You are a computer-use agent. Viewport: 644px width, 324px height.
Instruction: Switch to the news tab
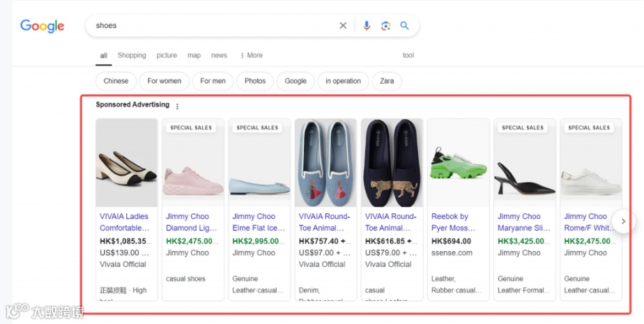tap(219, 55)
